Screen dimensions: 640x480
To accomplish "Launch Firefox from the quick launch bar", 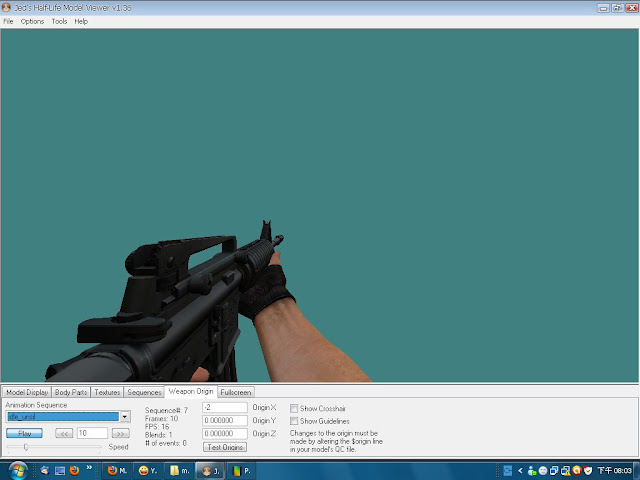I will click(x=74, y=470).
